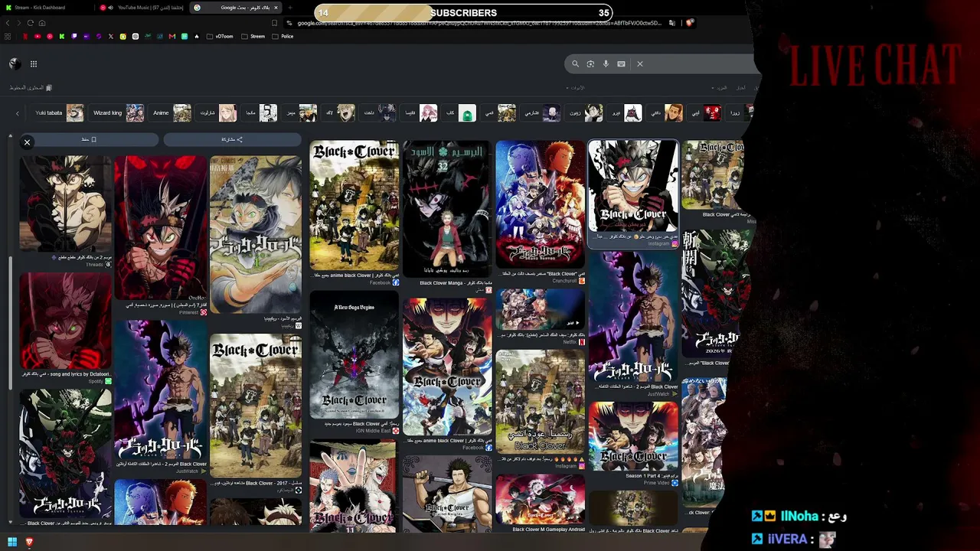Image resolution: width=980 pixels, height=551 pixels.
Task: Start voice search with the microphone icon
Action: [x=606, y=64]
